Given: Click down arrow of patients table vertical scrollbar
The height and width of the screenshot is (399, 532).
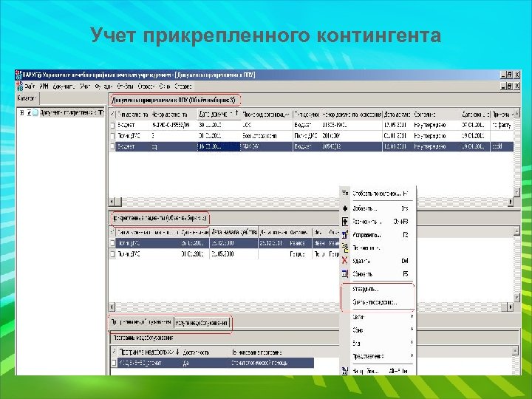Looking at the screenshot, I should pyautogui.click(x=516, y=298).
